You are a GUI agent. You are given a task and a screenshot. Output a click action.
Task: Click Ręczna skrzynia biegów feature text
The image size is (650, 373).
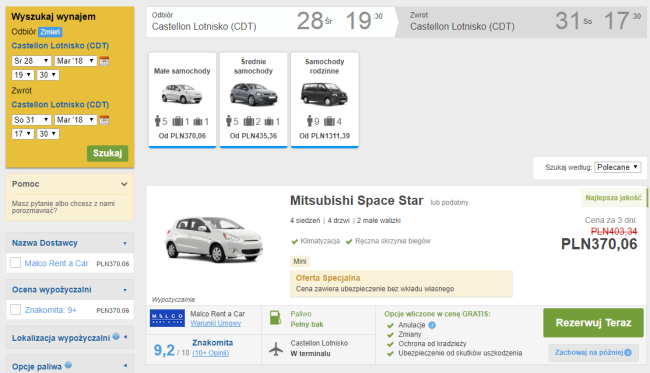(x=393, y=241)
